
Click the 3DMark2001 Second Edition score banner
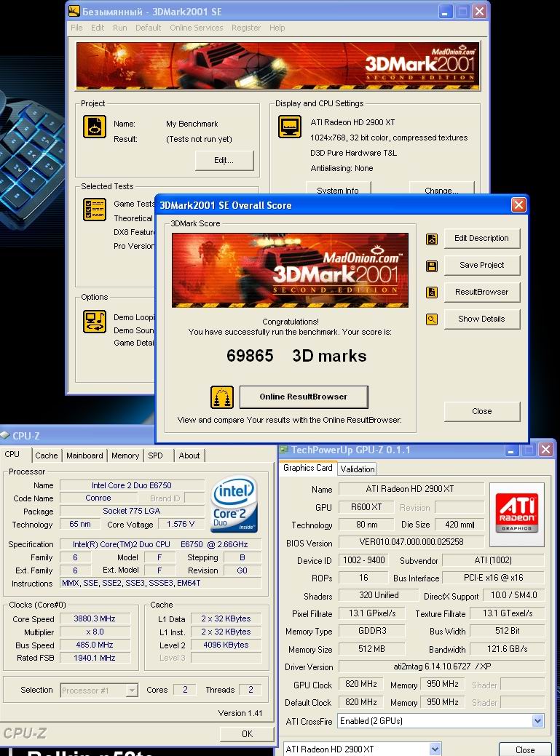pyautogui.click(x=290, y=270)
